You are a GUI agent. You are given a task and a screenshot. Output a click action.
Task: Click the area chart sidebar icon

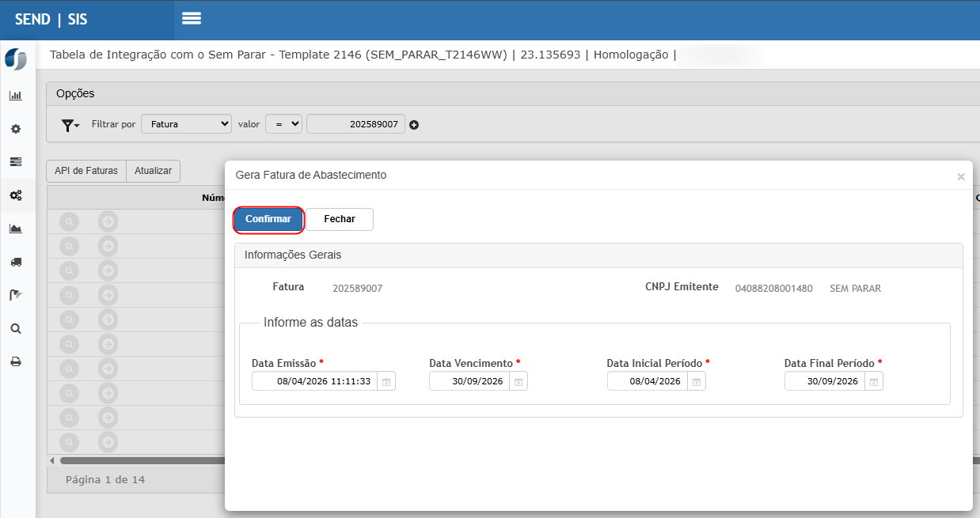(16, 229)
